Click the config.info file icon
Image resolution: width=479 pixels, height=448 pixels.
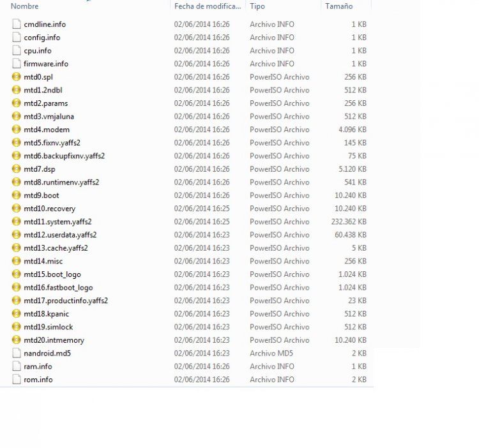(x=16, y=37)
